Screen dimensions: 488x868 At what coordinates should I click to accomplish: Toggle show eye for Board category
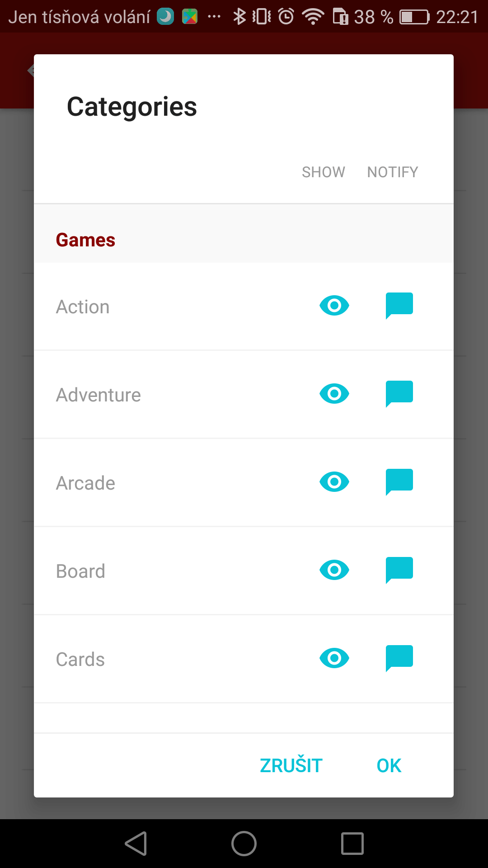point(334,571)
